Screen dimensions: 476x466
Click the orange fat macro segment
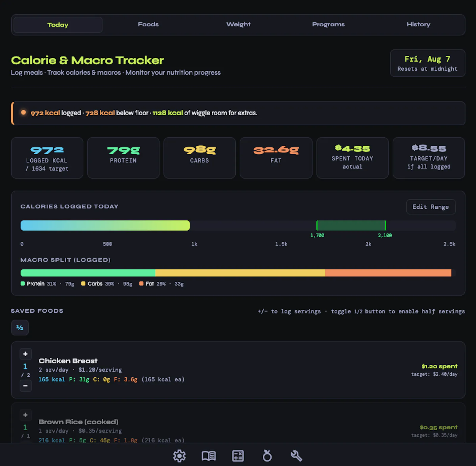tap(388, 273)
